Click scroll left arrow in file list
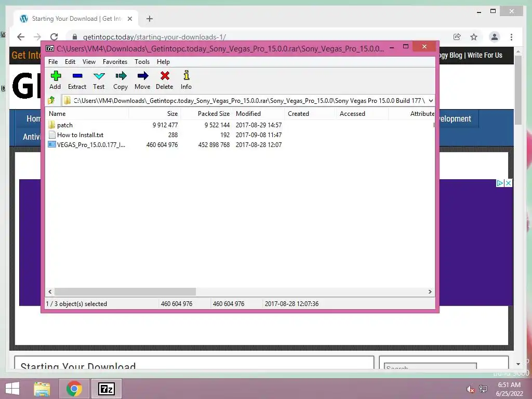The height and width of the screenshot is (399, 532). [x=50, y=292]
